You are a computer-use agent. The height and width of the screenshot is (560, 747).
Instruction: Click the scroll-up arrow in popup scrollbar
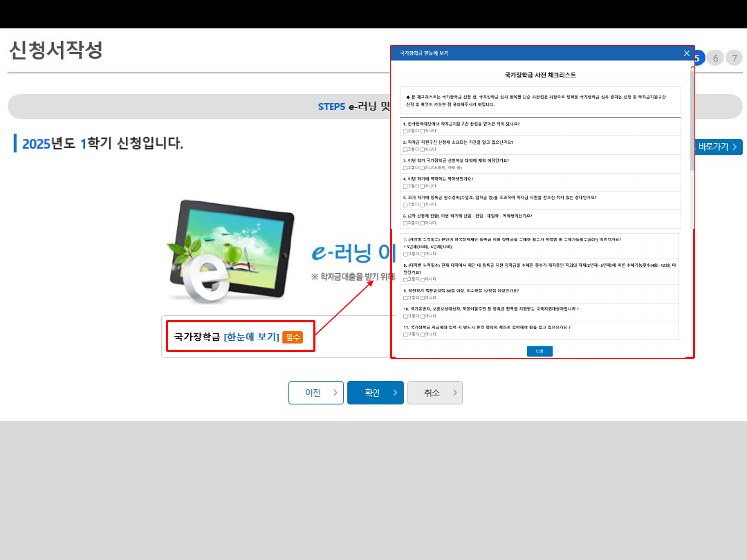click(692, 66)
